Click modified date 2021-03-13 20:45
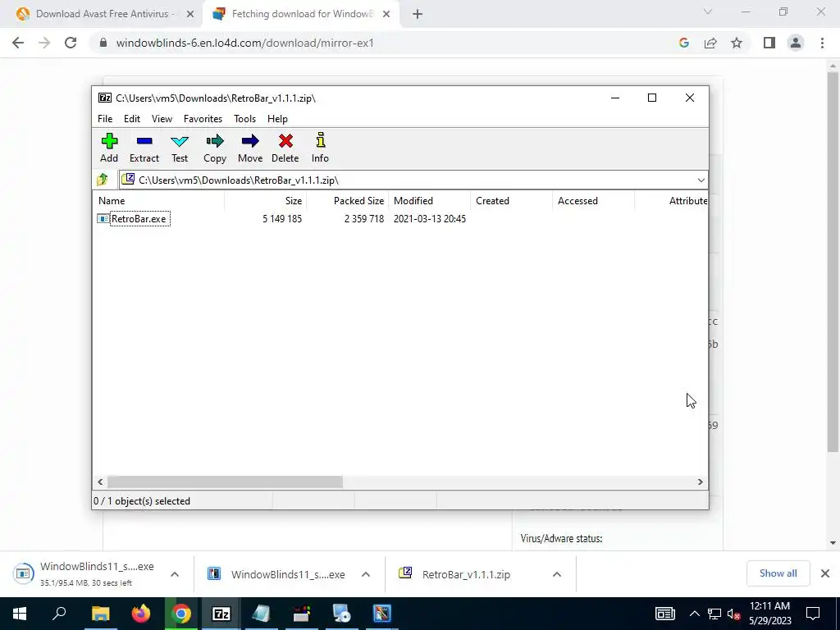This screenshot has width=840, height=630. [430, 218]
